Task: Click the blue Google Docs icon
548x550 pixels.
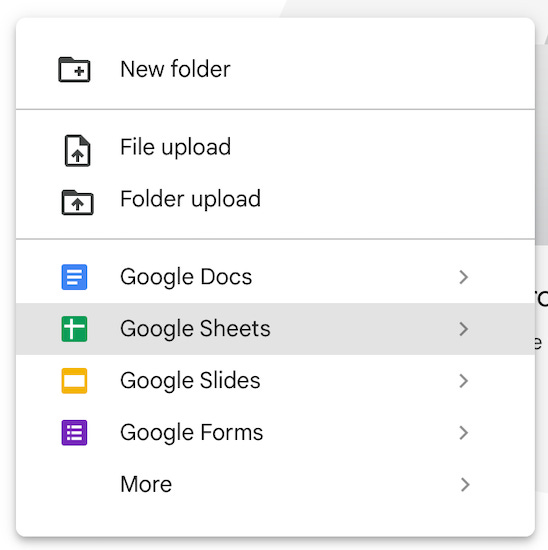Action: 74,277
